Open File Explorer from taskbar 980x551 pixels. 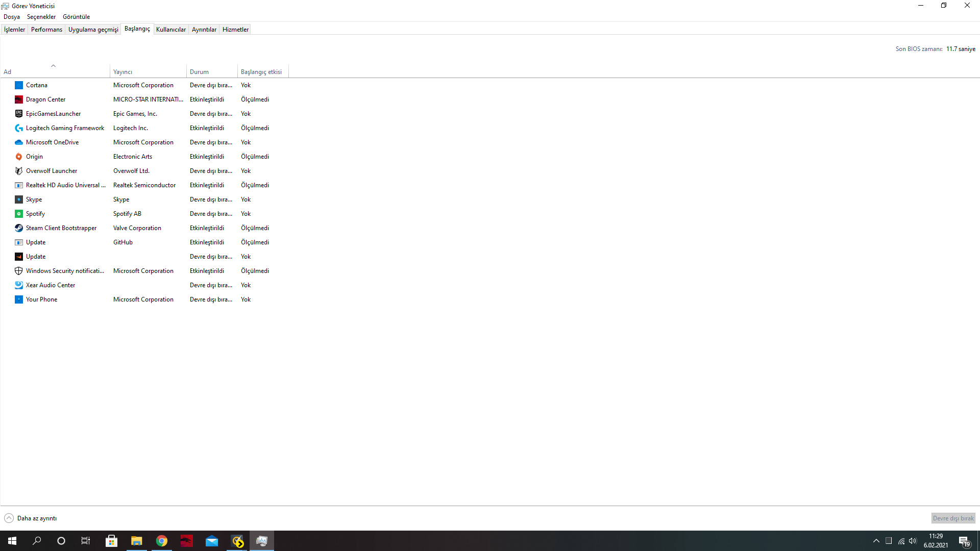[x=136, y=541]
